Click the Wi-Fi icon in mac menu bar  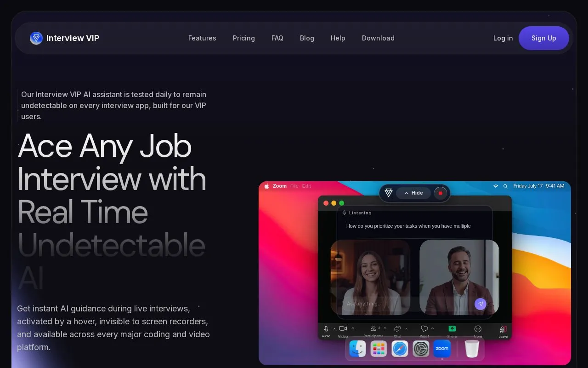496,186
